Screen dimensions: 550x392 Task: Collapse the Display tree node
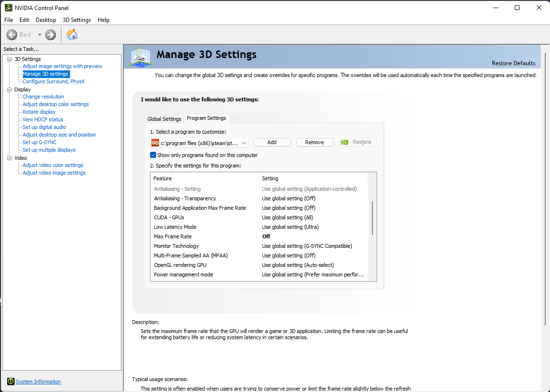[9, 89]
